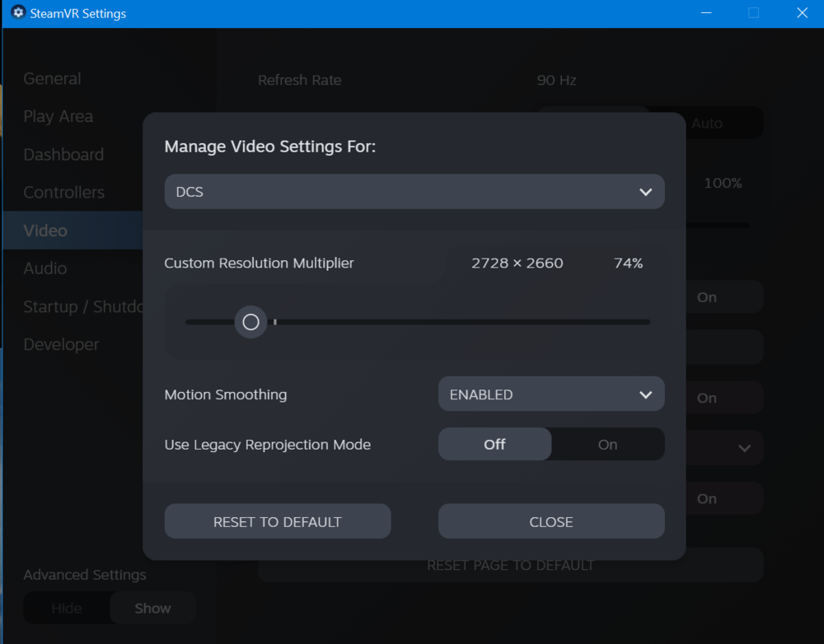This screenshot has width=824, height=644.
Task: Open the Startup / Shutdown tab
Action: pyautogui.click(x=83, y=306)
